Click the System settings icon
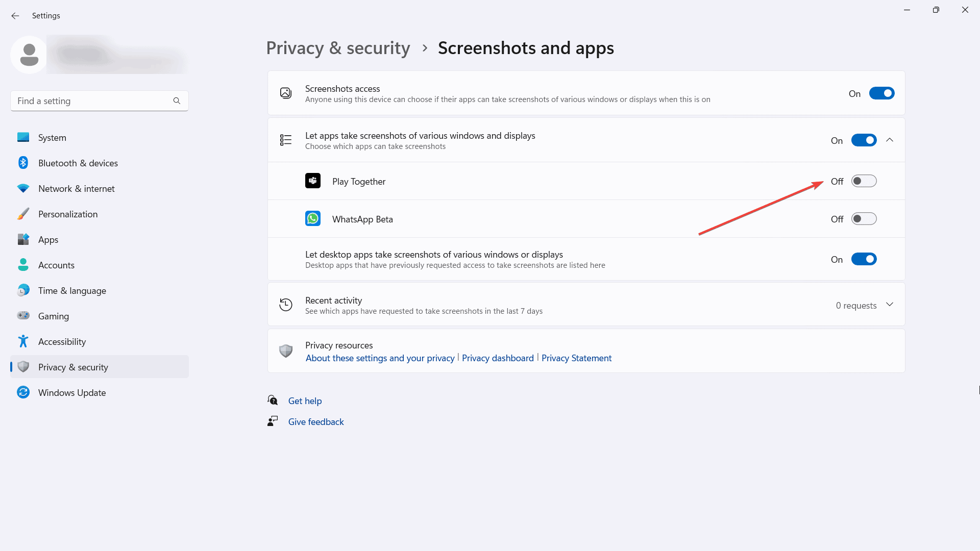Image resolution: width=980 pixels, height=551 pixels. pyautogui.click(x=23, y=137)
